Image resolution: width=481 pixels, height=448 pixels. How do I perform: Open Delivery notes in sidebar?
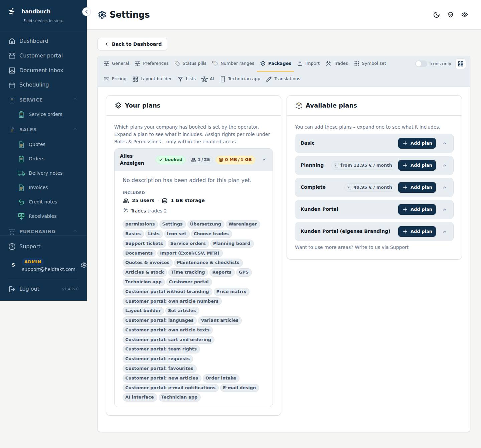(48, 173)
